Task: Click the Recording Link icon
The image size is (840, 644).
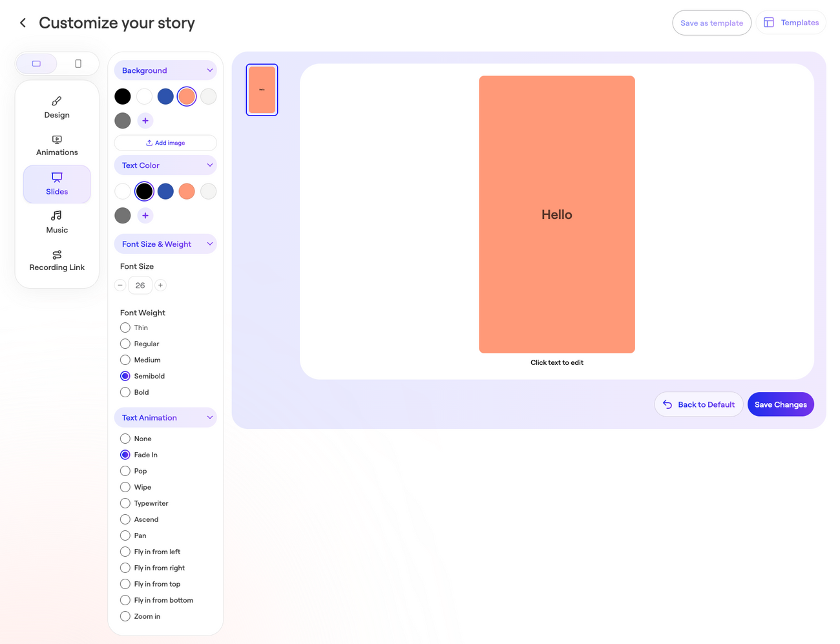Action: coord(57,254)
